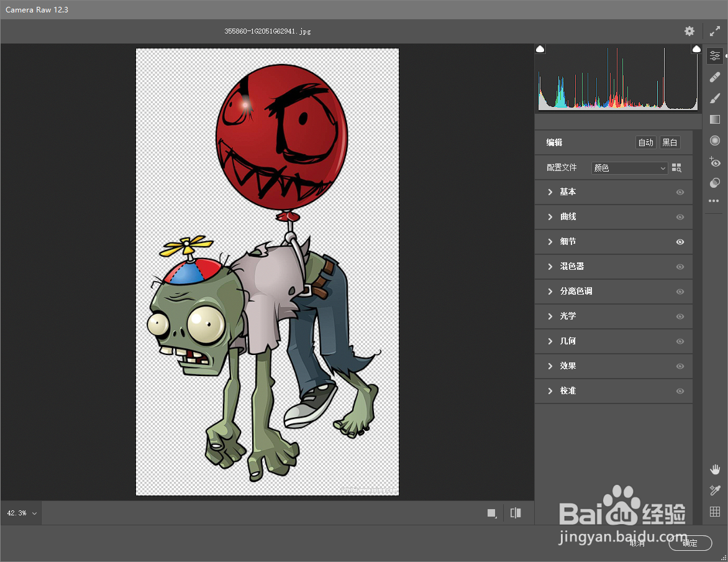Toggle the grid overlay icon

click(x=715, y=512)
